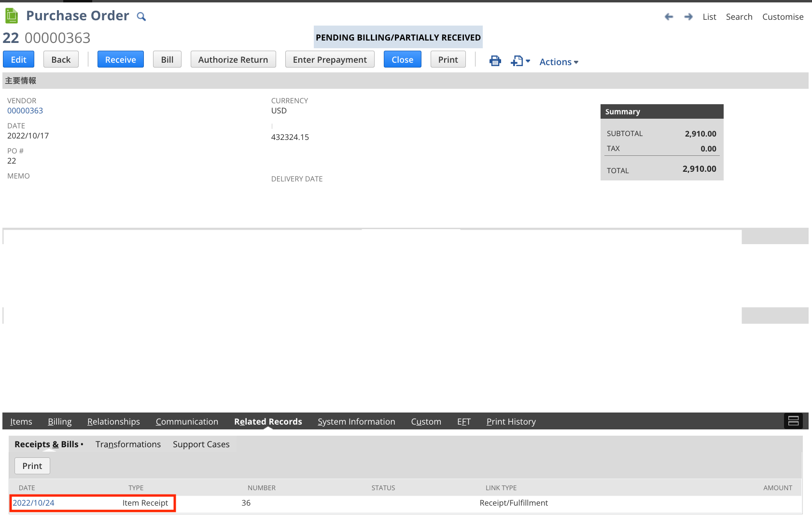This screenshot has height=523, width=812.
Task: Click Print under Receipts & Bills
Action: click(32, 466)
